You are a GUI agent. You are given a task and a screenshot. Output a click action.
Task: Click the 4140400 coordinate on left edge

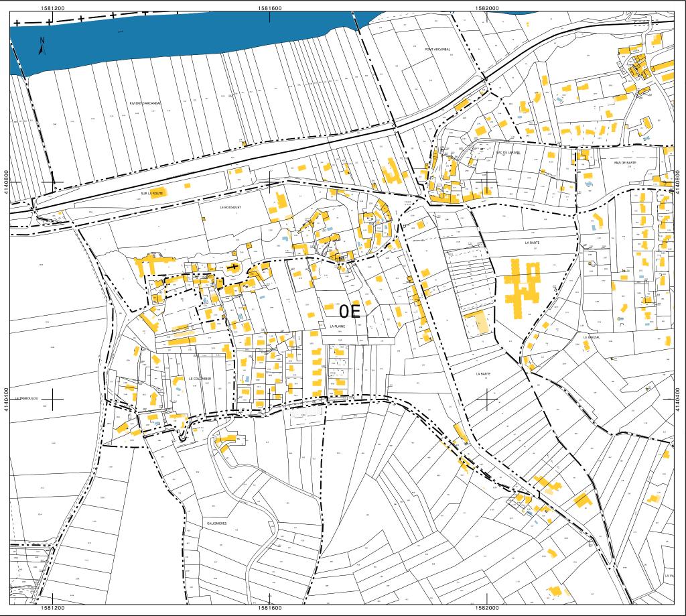click(5, 399)
